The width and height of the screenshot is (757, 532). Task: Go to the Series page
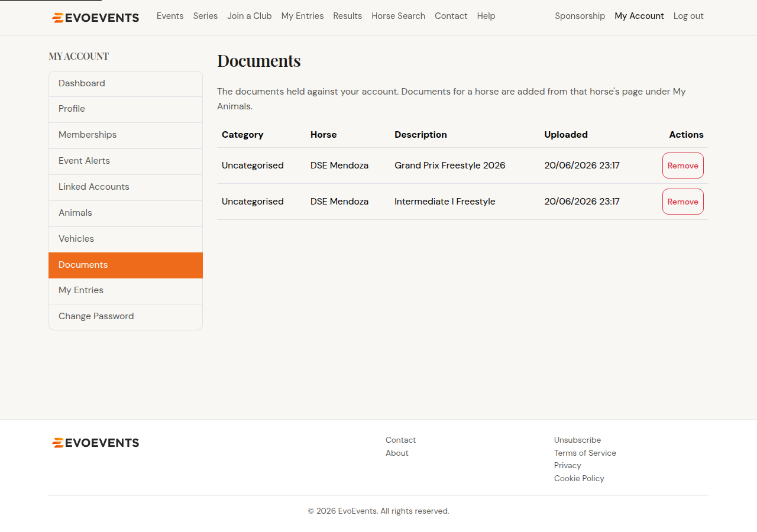[205, 16]
